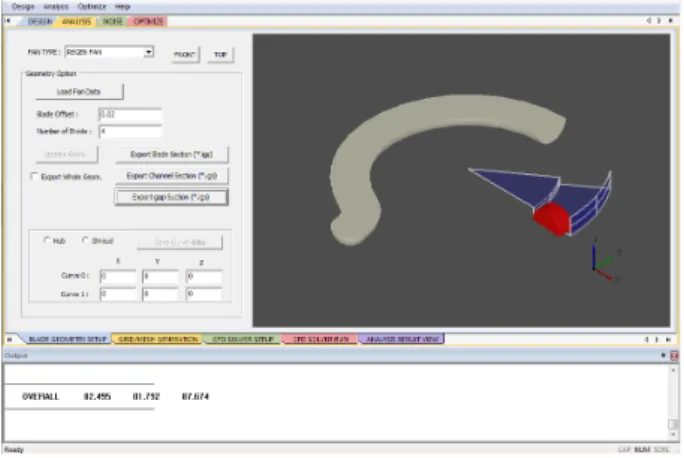The height and width of the screenshot is (458, 684).
Task: Click Export gap Suction button
Action: pos(171,197)
